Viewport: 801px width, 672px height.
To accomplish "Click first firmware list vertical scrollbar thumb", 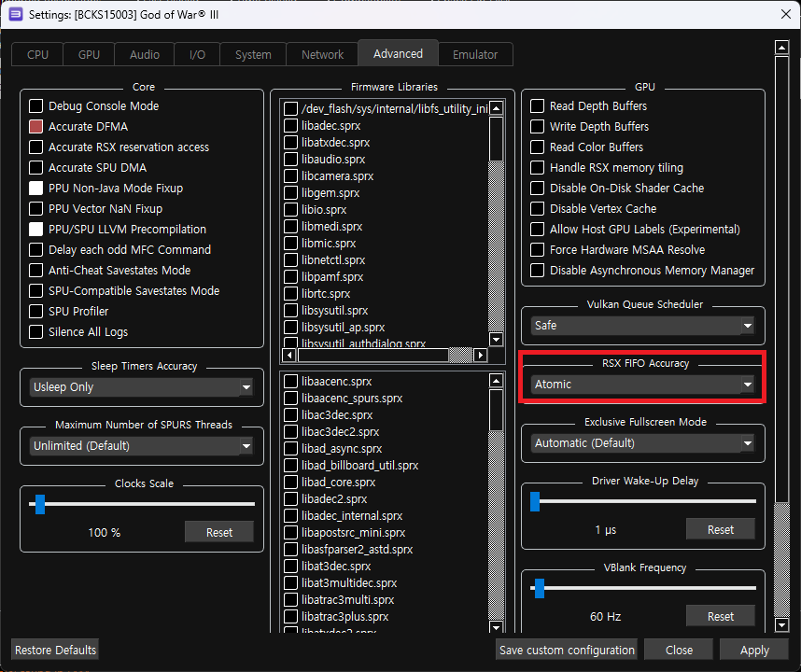I will coord(496,139).
